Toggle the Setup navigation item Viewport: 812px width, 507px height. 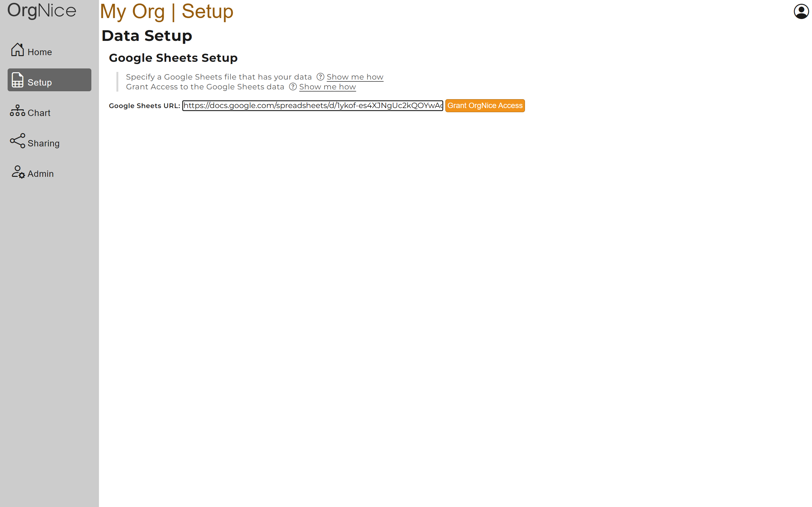click(x=49, y=80)
